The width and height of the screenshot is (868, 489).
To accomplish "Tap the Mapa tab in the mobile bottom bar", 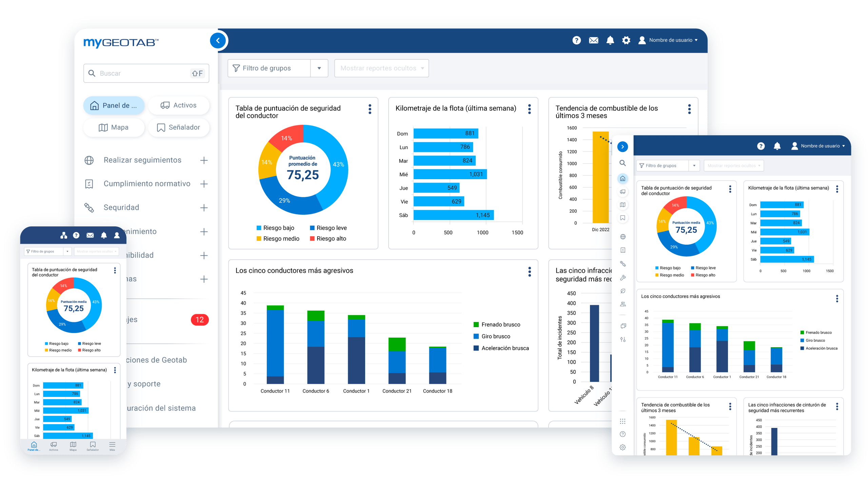I will 73,446.
